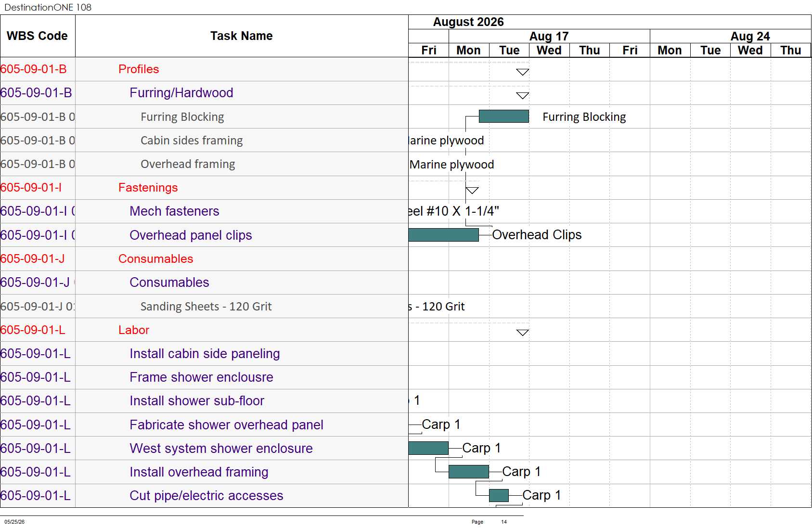Click the Furring/Hardwood row summary end marker
Image resolution: width=812 pixels, height=528 pixels.
point(523,96)
